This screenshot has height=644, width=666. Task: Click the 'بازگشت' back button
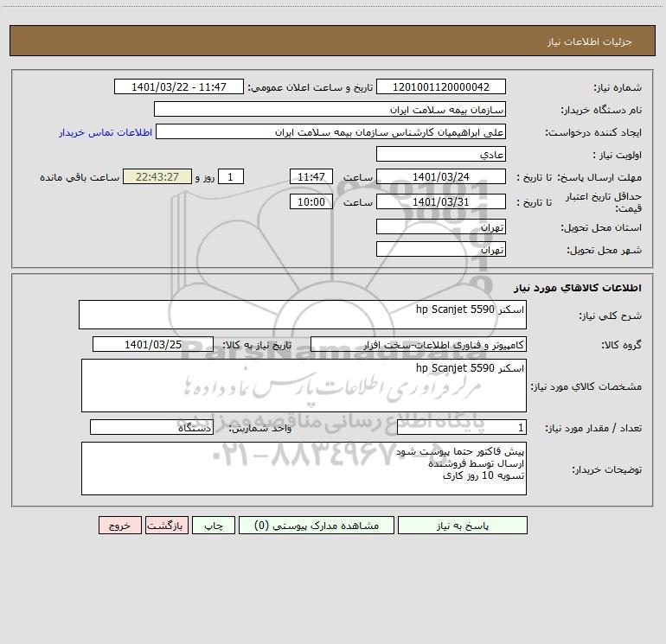(166, 526)
